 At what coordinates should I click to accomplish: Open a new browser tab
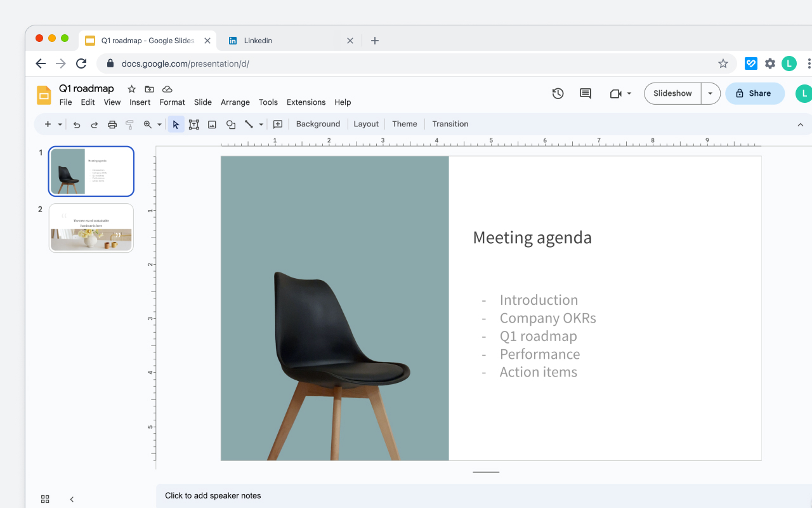375,41
